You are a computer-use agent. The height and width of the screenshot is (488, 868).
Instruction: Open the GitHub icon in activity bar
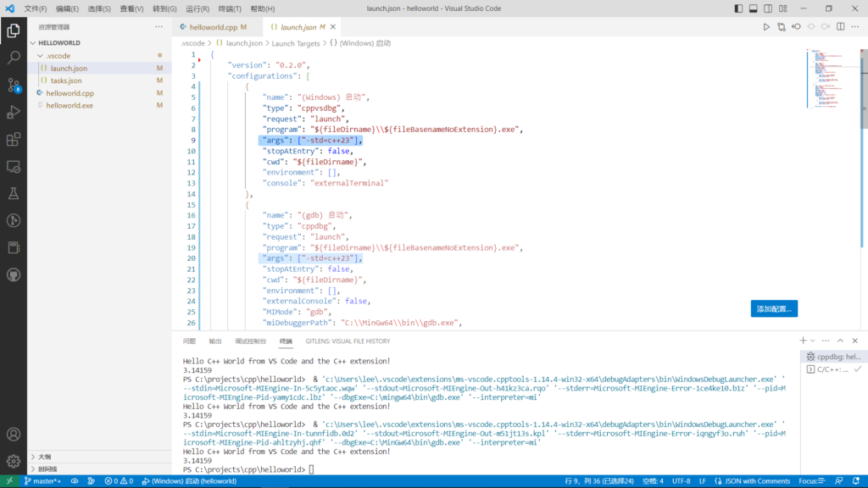14,275
